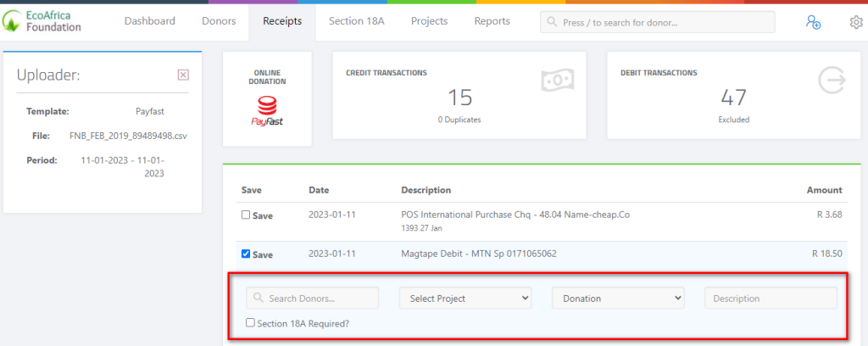Click the PayFast online donation logo
Screen dimensions: 868x346
coord(267,111)
